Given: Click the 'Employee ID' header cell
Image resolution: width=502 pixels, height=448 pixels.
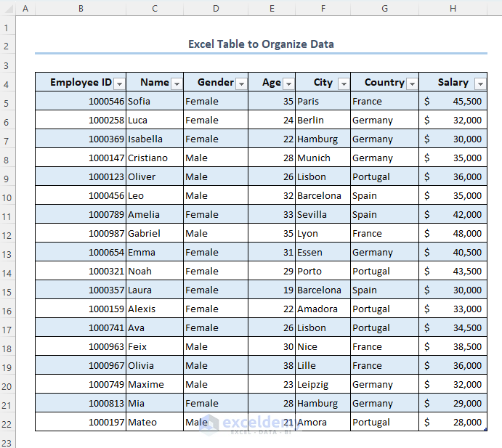Looking at the screenshot, I should 81,82.
